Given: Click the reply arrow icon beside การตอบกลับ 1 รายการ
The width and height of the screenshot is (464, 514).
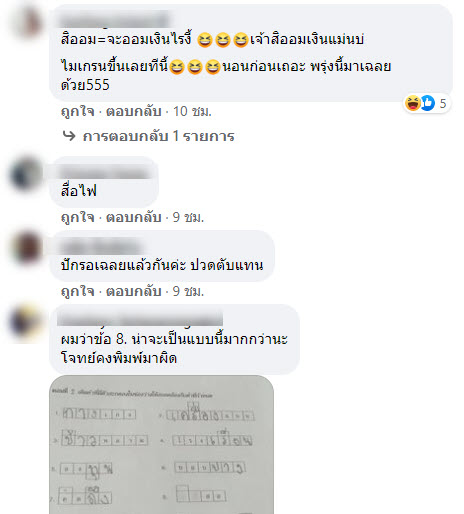Looking at the screenshot, I should point(69,135).
